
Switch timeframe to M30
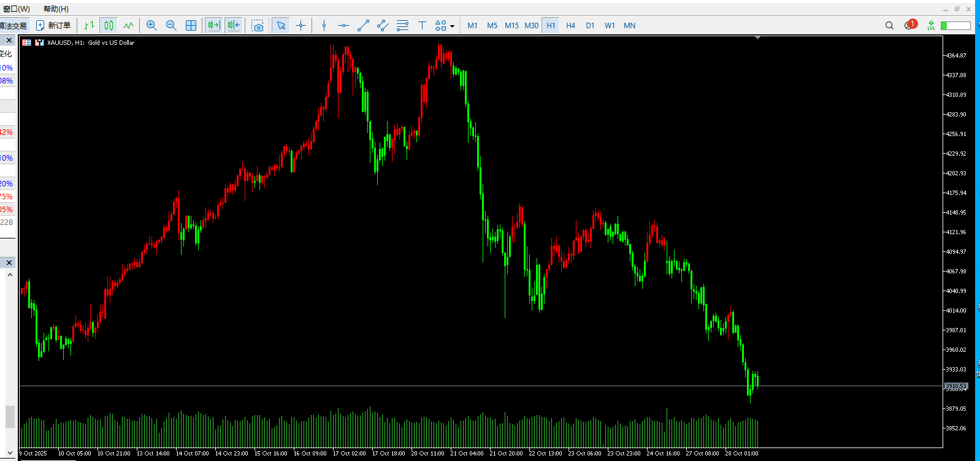pyautogui.click(x=531, y=25)
